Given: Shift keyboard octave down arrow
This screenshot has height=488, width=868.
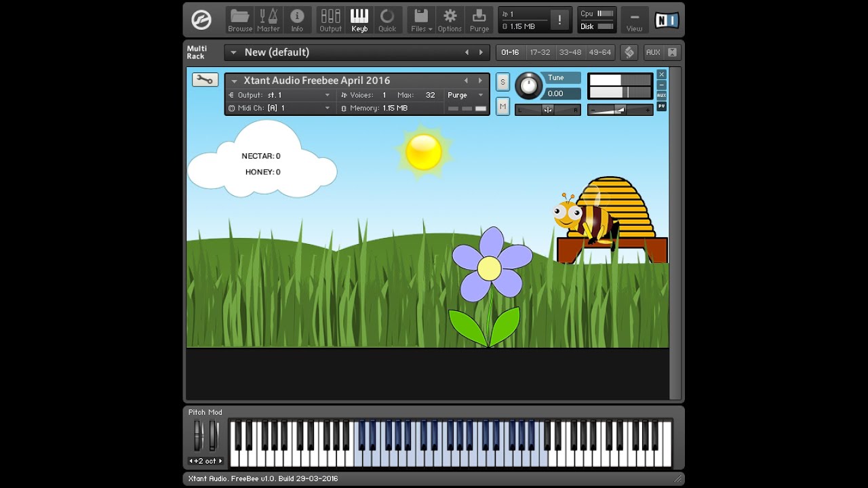Looking at the screenshot, I should [x=191, y=461].
